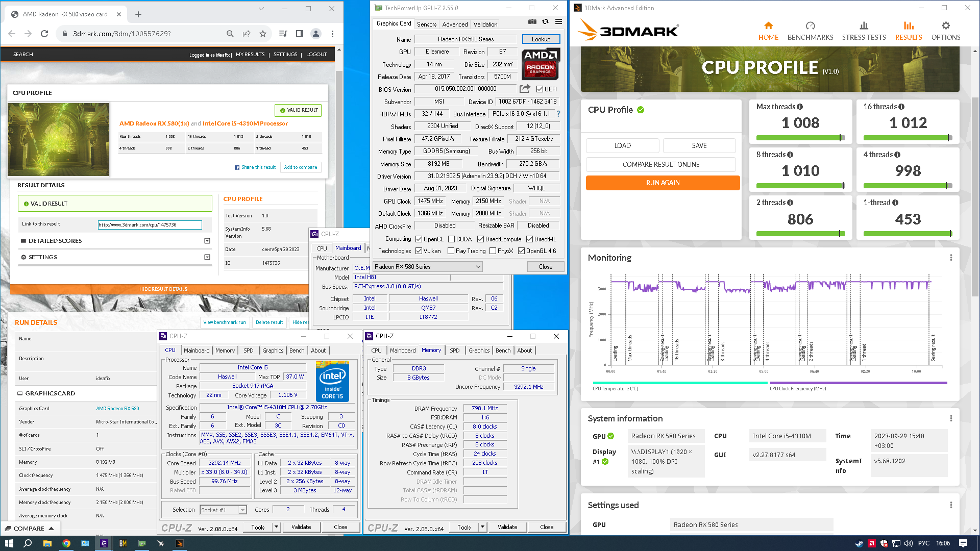Open the BENCHMARKS section in 3DMark
The image size is (980, 551).
coord(810,31)
